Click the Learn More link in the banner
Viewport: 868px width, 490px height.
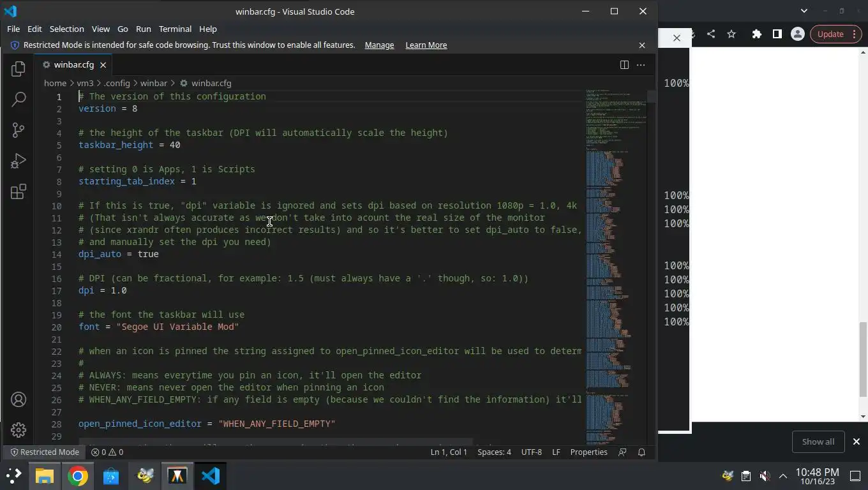(x=426, y=45)
